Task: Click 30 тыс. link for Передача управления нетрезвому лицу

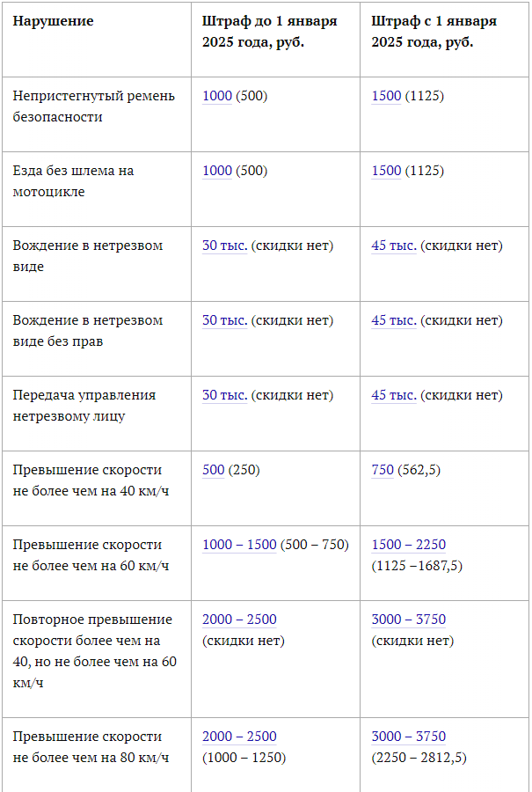Action: [x=224, y=394]
